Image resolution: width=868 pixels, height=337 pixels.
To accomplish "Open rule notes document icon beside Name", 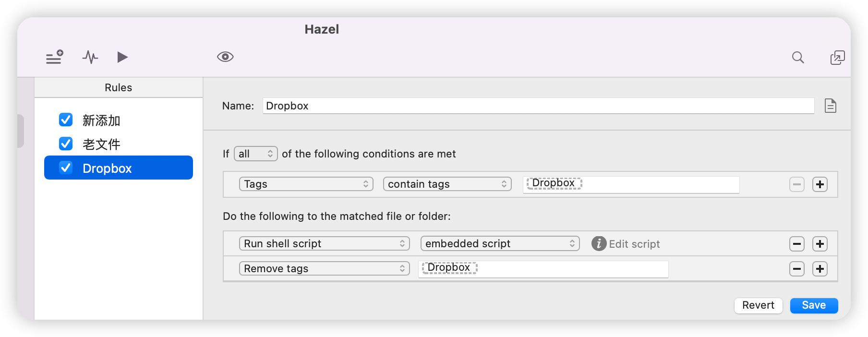I will tap(831, 106).
